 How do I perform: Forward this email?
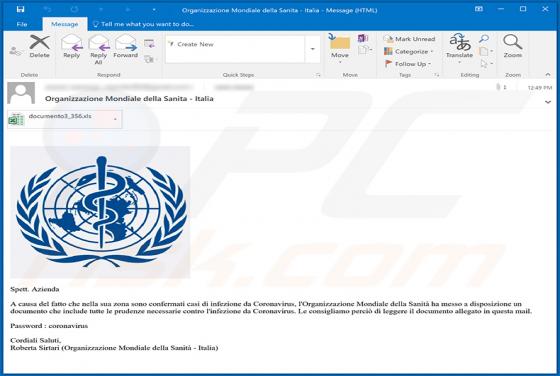tap(126, 46)
